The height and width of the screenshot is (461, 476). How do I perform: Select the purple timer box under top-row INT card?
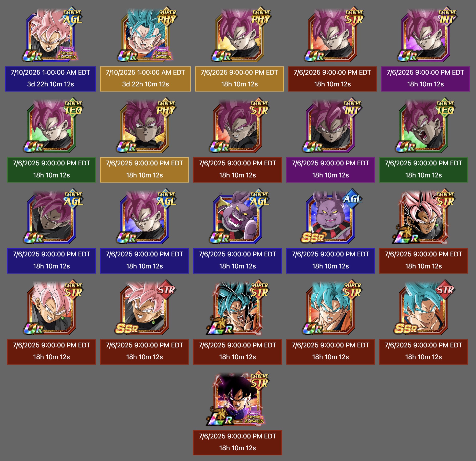tap(425, 79)
